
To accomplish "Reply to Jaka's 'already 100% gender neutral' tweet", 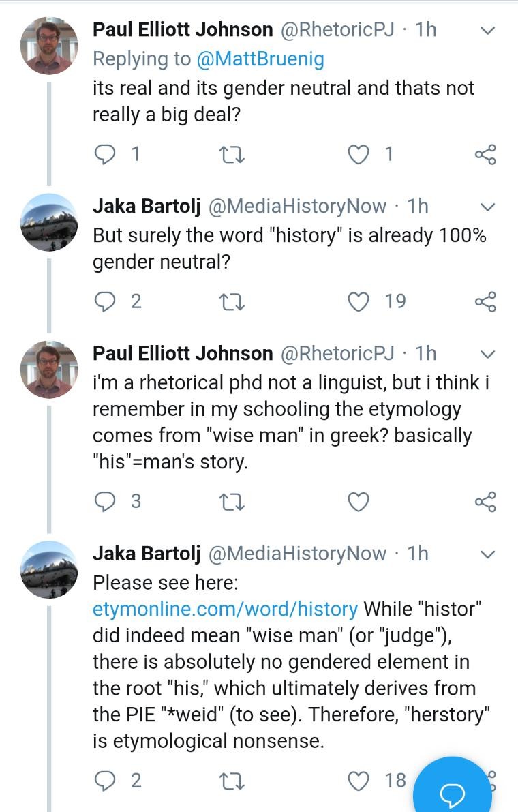I will [x=105, y=301].
